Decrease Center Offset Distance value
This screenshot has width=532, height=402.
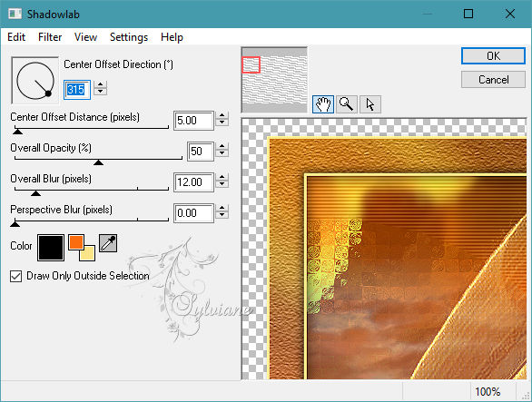222,123
